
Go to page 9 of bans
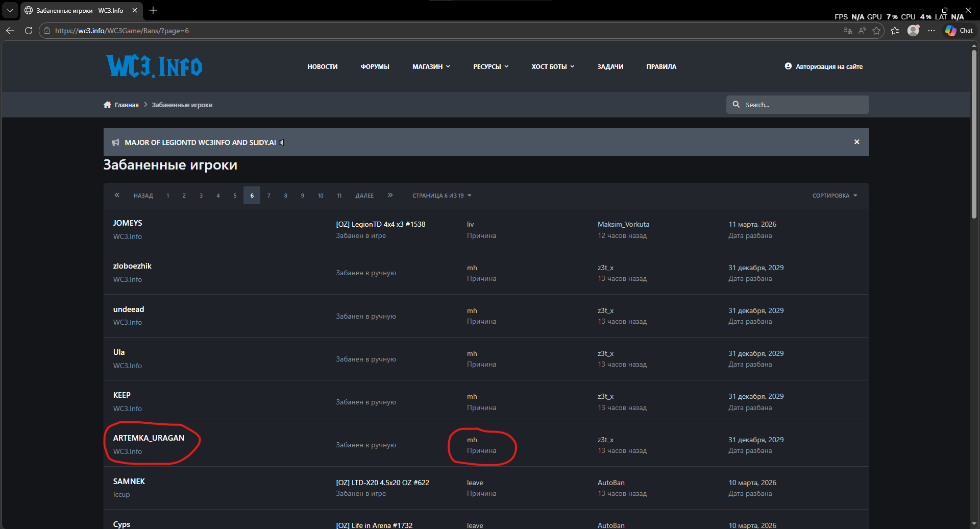[303, 196]
